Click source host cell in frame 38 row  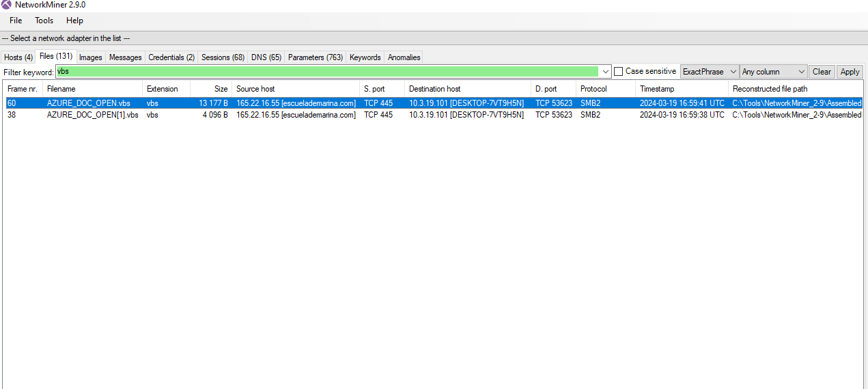(x=296, y=115)
